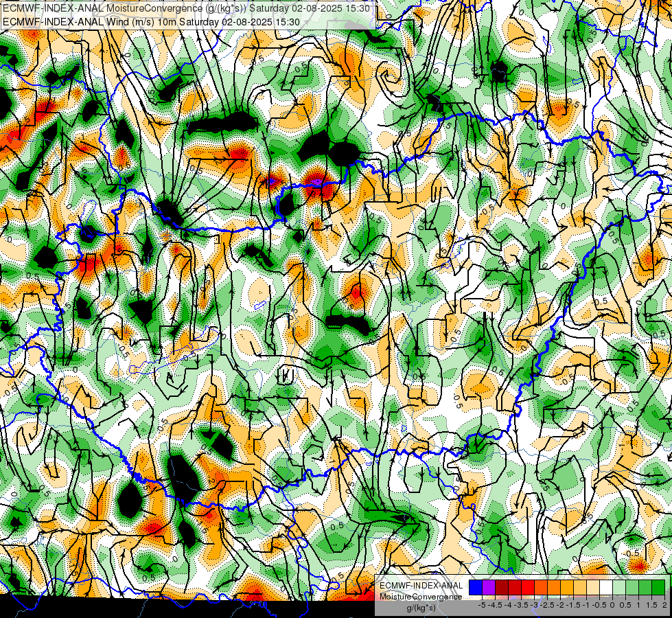Viewport: 672px width, 618px height.
Task: Click the white legend color swatch
Action: (x=606, y=587)
